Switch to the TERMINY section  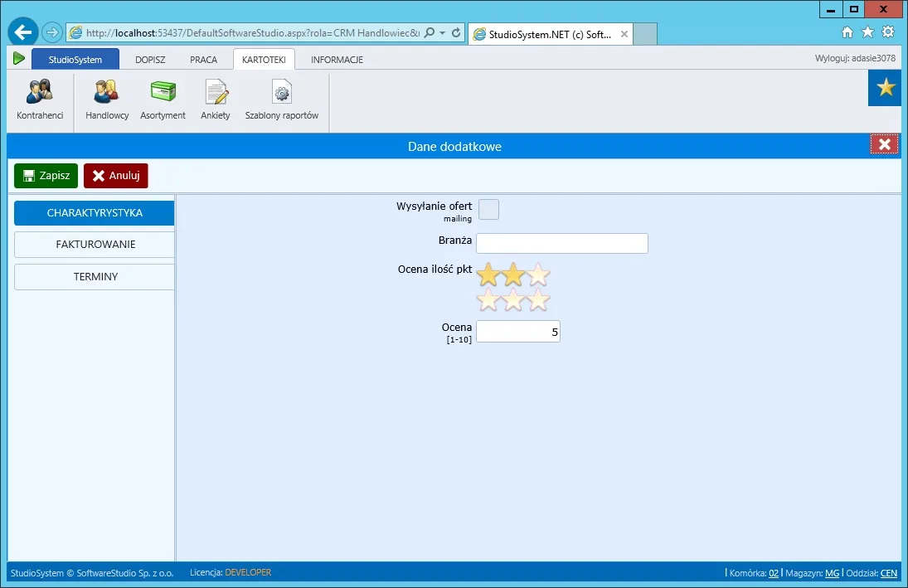pos(95,277)
